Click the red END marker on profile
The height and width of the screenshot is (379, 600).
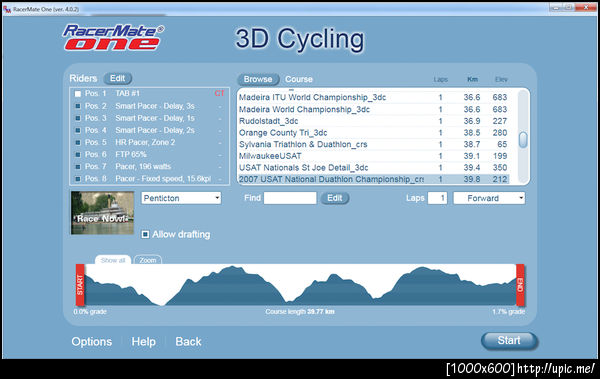pos(520,285)
